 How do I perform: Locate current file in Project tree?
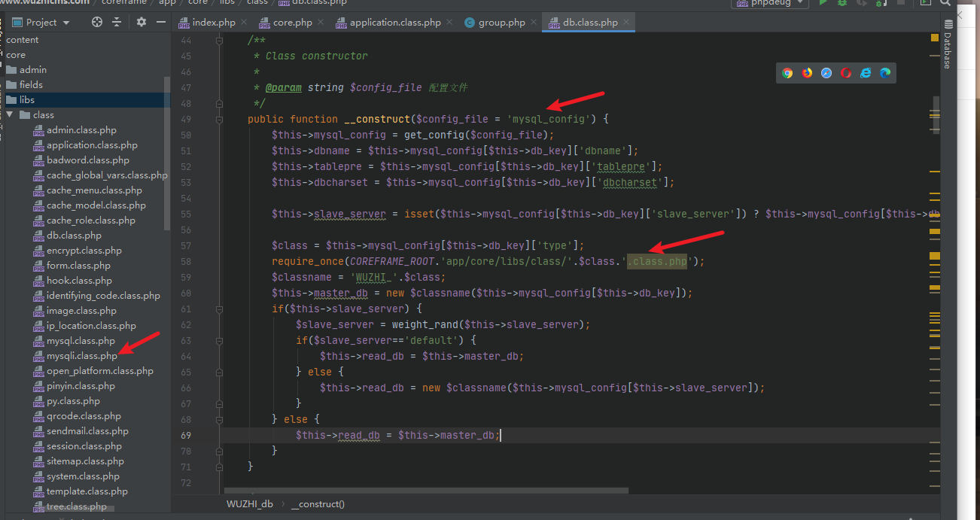(97, 23)
